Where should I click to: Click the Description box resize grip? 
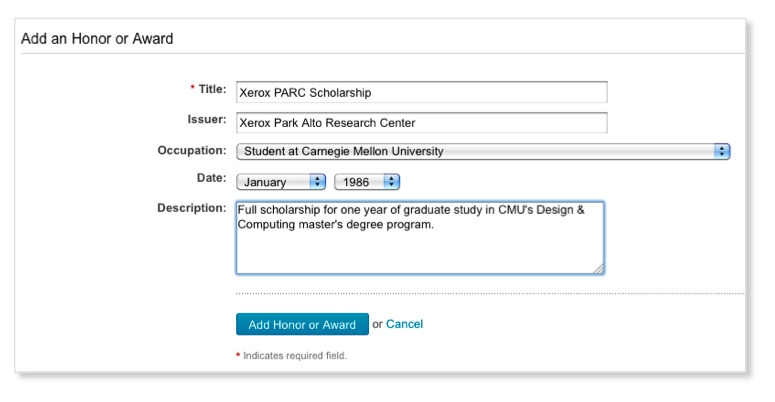tap(598, 268)
